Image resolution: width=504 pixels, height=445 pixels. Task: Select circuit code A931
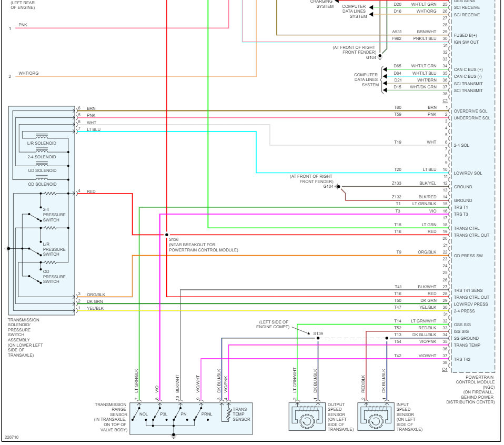point(397,32)
